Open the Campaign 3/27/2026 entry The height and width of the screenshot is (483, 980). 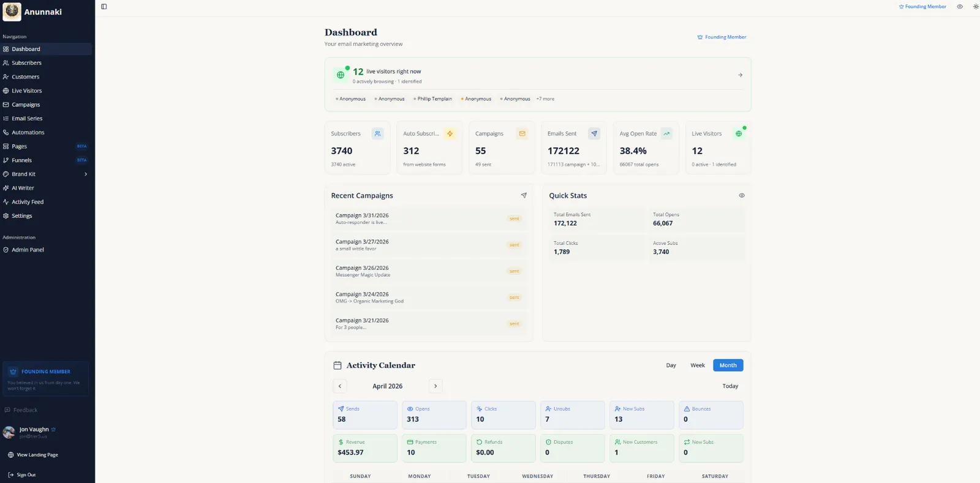[429, 245]
